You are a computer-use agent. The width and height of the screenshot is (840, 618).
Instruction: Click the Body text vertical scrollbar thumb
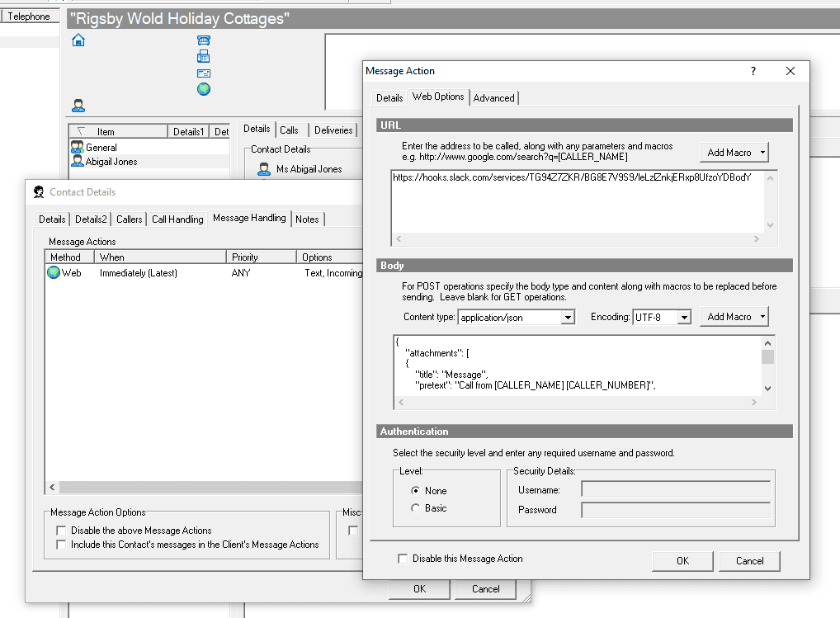[767, 356]
